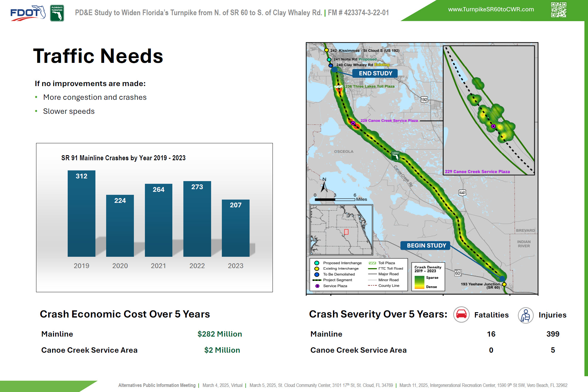Click the 2021 bar showing 264 crashes
The height and width of the screenshot is (392, 588).
point(159,220)
